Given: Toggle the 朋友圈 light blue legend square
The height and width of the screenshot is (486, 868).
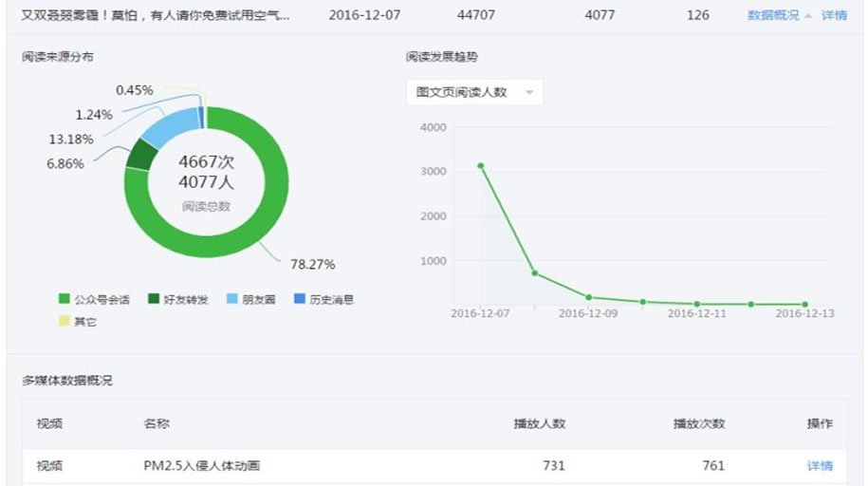Looking at the screenshot, I should 232,299.
